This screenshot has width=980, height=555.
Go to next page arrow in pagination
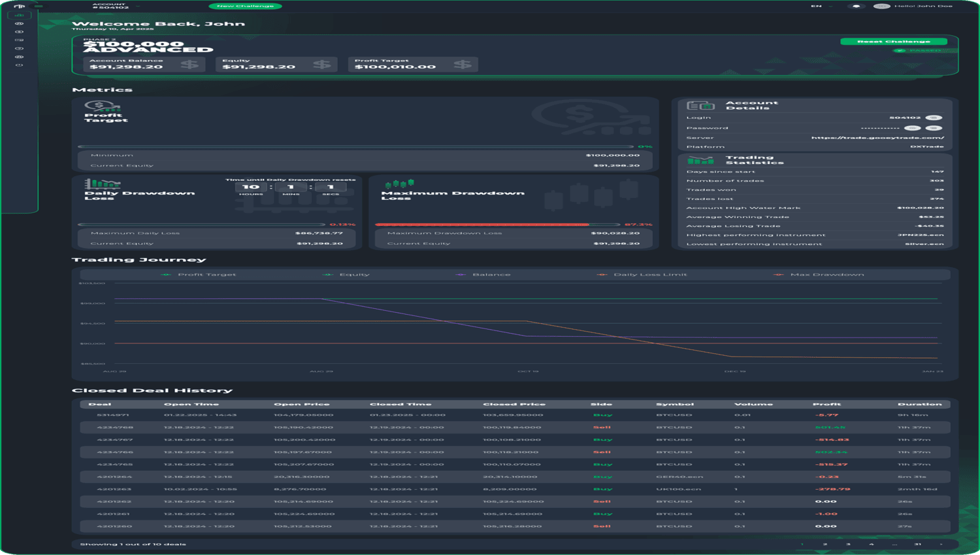pos(941,544)
